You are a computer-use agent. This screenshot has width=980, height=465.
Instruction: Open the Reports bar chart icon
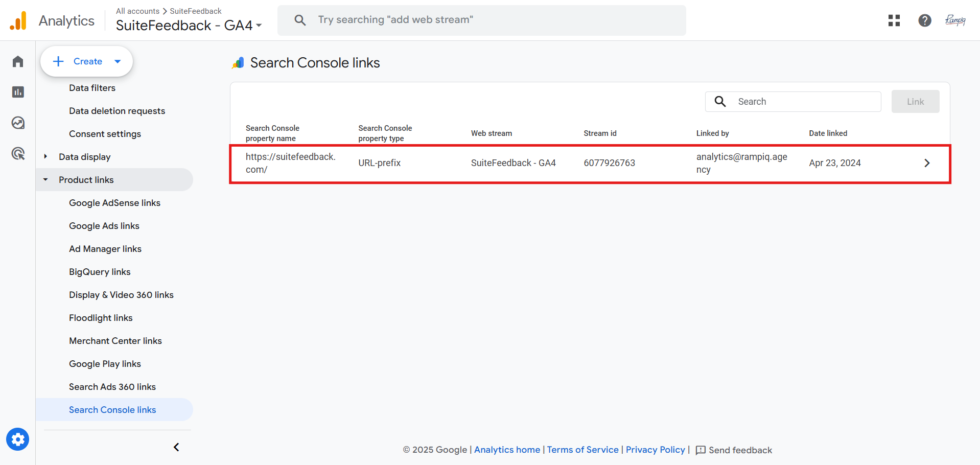point(18,92)
